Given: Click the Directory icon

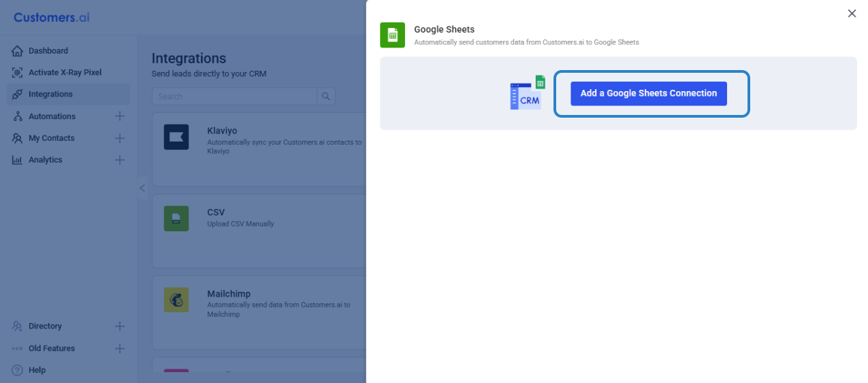Looking at the screenshot, I should click(x=17, y=327).
